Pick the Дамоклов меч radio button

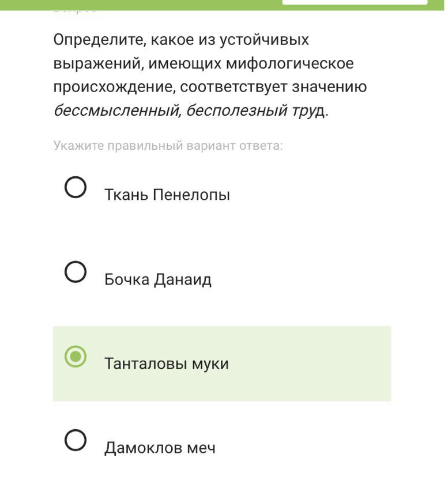click(76, 441)
